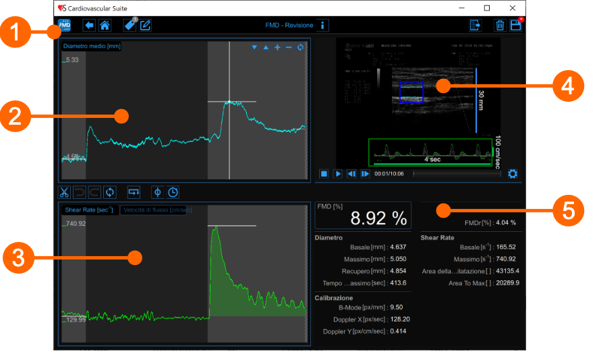601x364 pixels.
Task: Export the study with the export icon
Action: 476,26
